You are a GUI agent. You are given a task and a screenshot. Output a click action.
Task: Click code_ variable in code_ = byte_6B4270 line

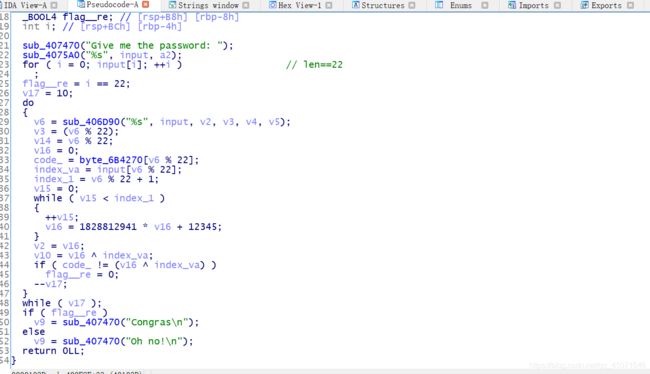pyautogui.click(x=48, y=160)
